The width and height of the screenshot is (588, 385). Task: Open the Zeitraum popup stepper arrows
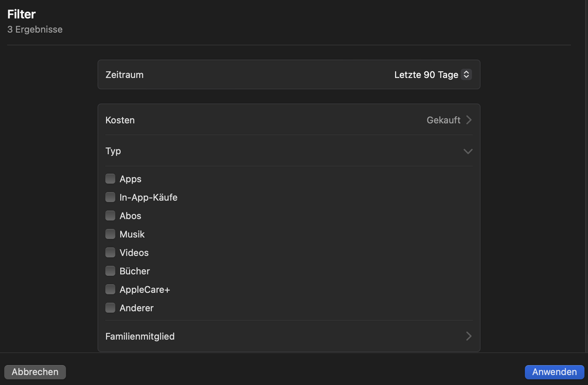tap(466, 75)
